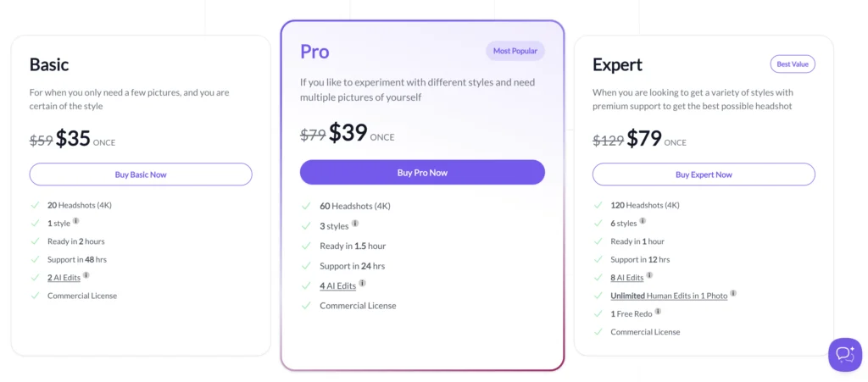The width and height of the screenshot is (868, 382).
Task: Click info icon beside '1 Free Redo'
Action: [658, 312]
